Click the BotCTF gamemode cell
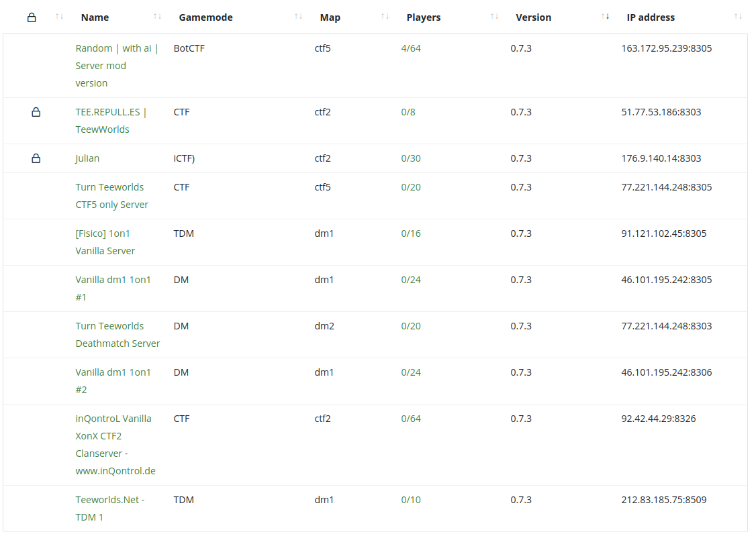Screen dimensions: 756x534 189,48
